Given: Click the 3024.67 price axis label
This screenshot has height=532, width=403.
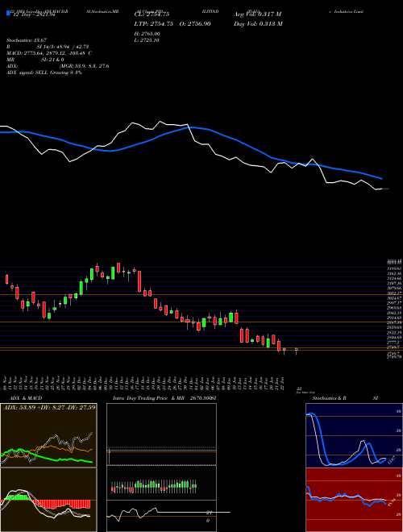Looking at the screenshot, I should click(394, 297).
